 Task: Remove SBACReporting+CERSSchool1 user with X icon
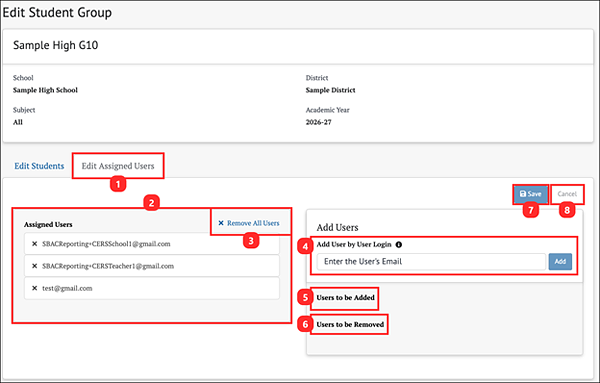pyautogui.click(x=34, y=244)
